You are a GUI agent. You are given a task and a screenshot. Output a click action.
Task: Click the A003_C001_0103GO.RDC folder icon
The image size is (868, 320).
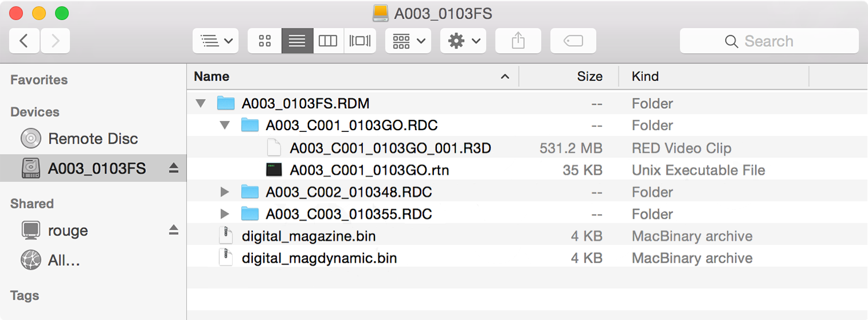[x=250, y=126]
